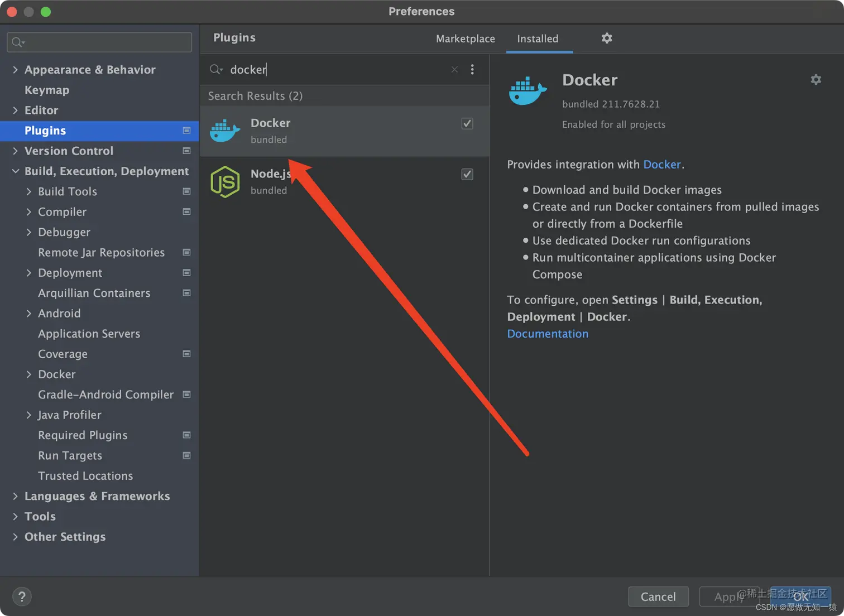
Task: Click the Cancel button
Action: click(658, 596)
